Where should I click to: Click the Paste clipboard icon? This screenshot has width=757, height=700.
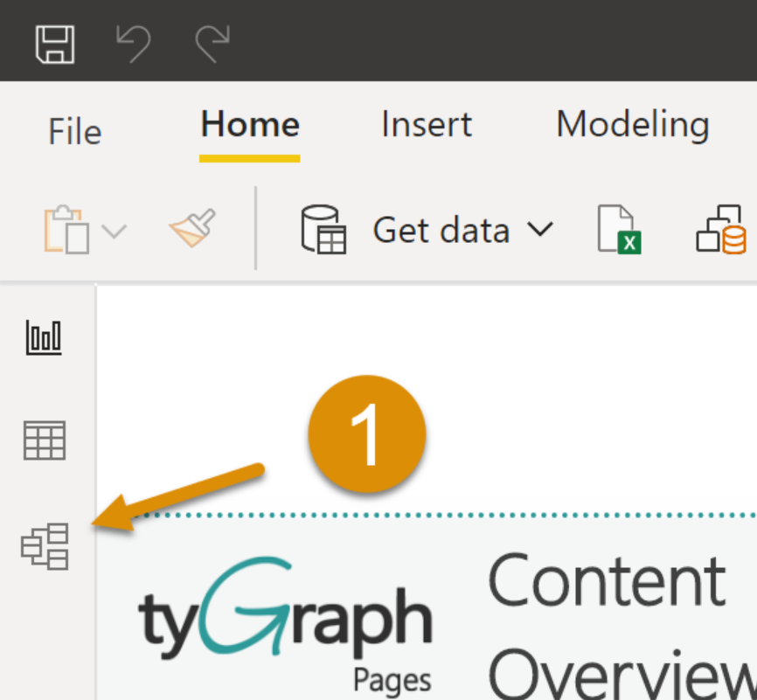[66, 229]
